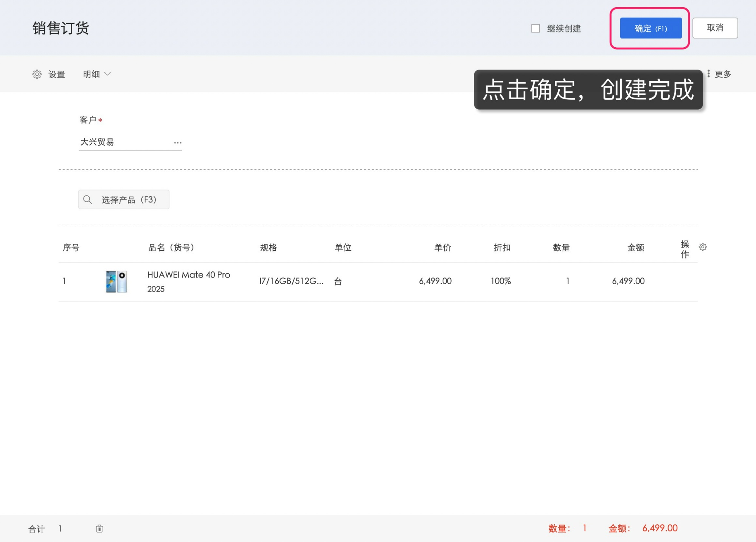Click the table column settings gear icon
The width and height of the screenshot is (756, 542).
pos(703,247)
